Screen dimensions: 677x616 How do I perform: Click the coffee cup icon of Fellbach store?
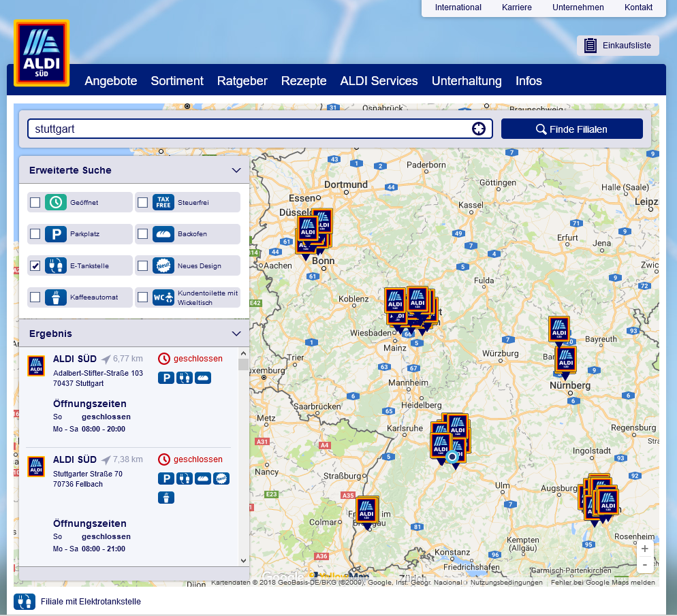166,498
